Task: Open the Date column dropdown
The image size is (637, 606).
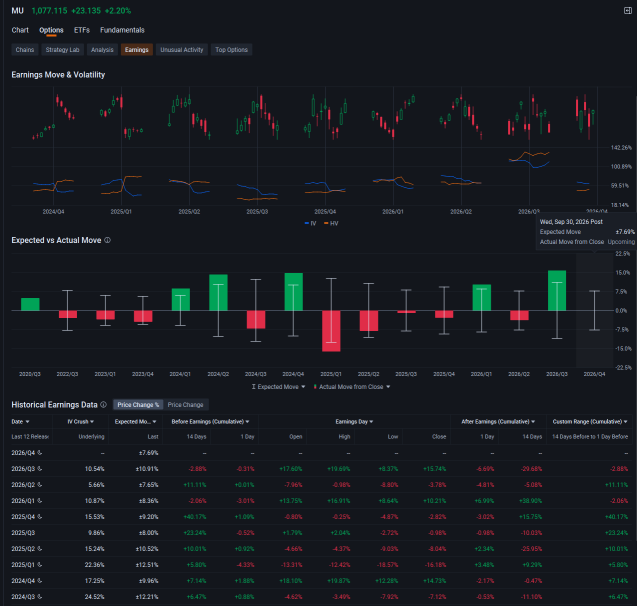Action: pyautogui.click(x=20, y=422)
